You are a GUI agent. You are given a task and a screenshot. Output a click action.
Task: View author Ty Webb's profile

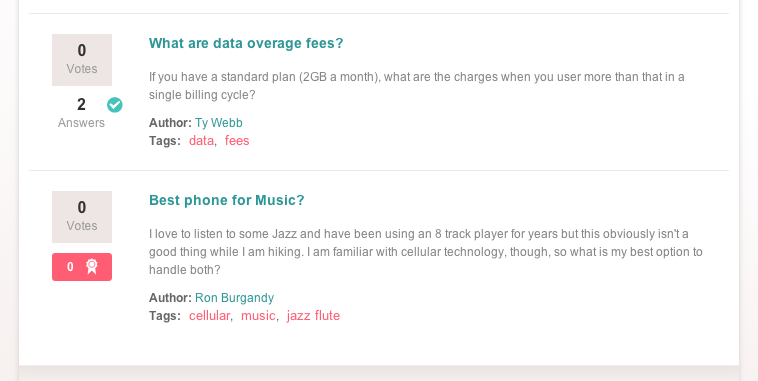click(219, 123)
